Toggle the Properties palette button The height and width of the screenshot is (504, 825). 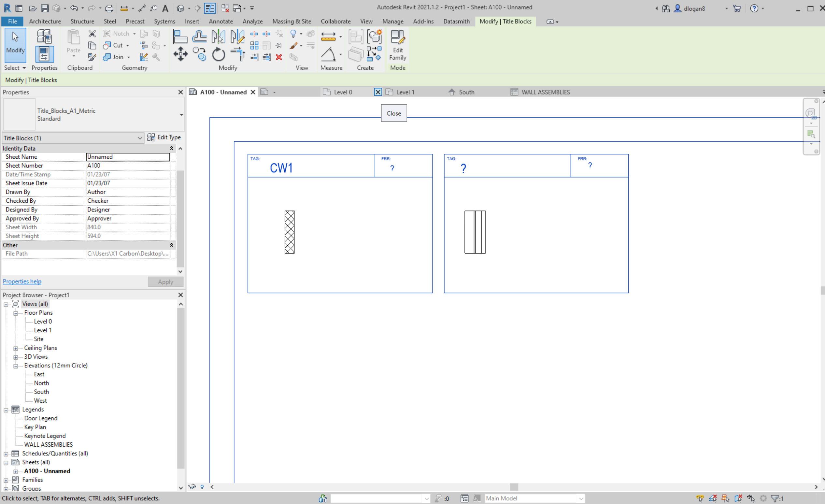(x=44, y=54)
